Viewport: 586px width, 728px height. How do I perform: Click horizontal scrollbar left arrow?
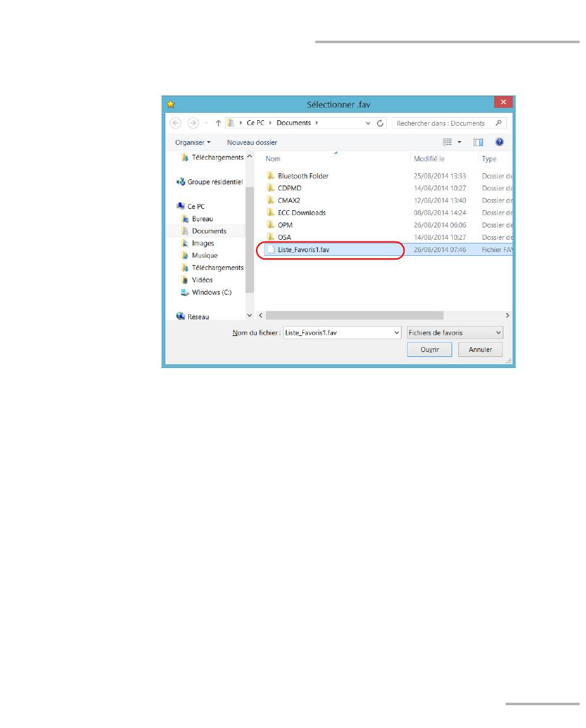pyautogui.click(x=261, y=315)
